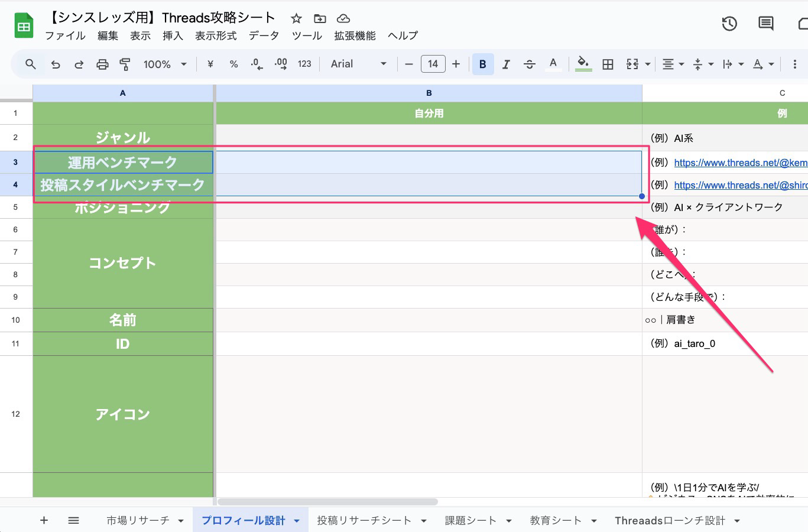Open the threads.net/@kem link in row 3
Viewport: 808px width, 532px height.
pos(740,163)
